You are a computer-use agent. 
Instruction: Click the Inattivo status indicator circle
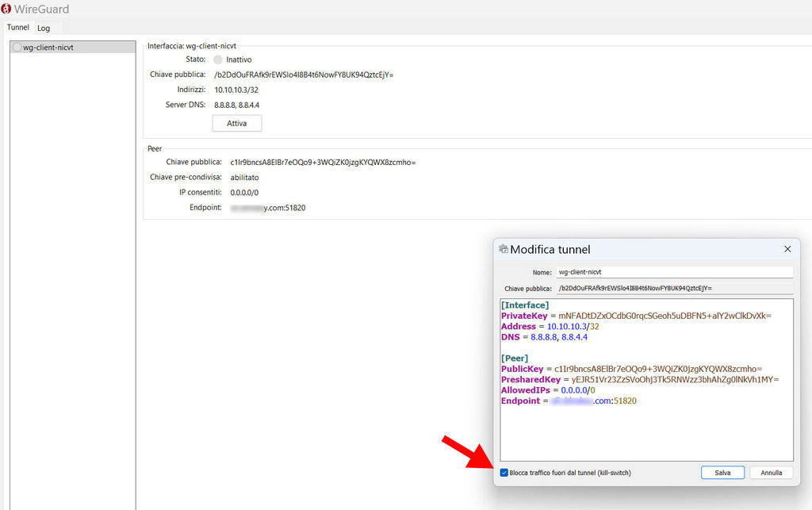tap(218, 59)
